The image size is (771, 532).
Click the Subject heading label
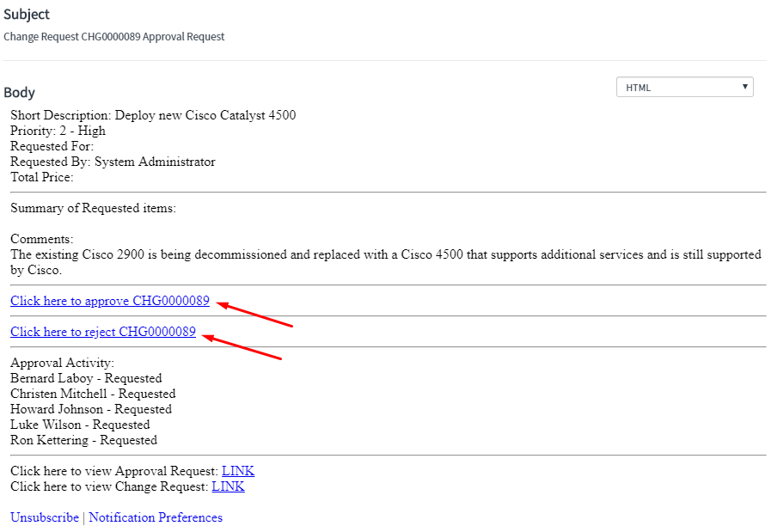[x=27, y=15]
